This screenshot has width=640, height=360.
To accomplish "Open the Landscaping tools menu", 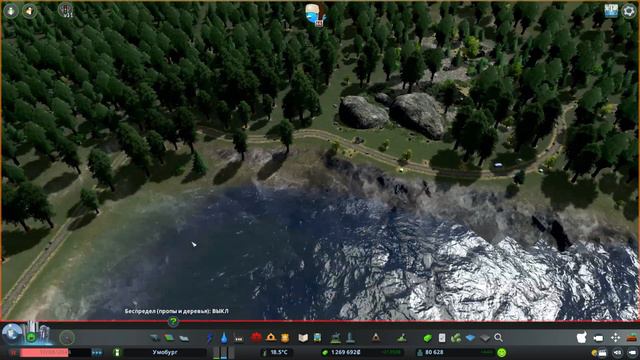I will click(402, 338).
